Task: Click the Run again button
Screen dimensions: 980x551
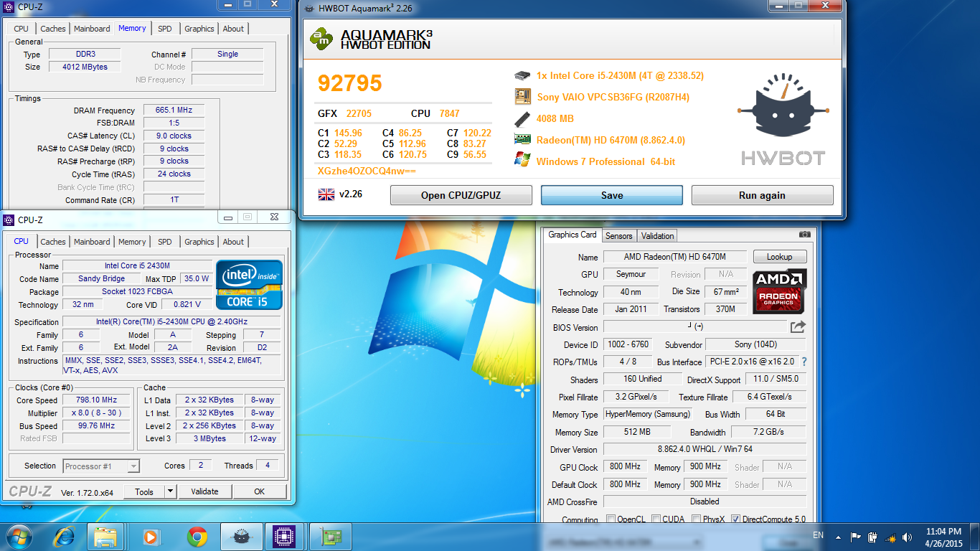Action: pyautogui.click(x=763, y=195)
